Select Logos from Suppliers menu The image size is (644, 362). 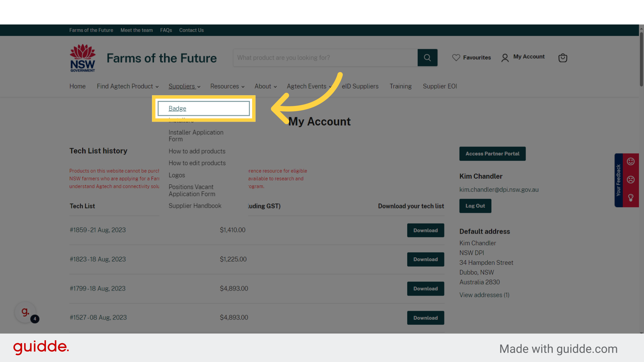tap(177, 175)
